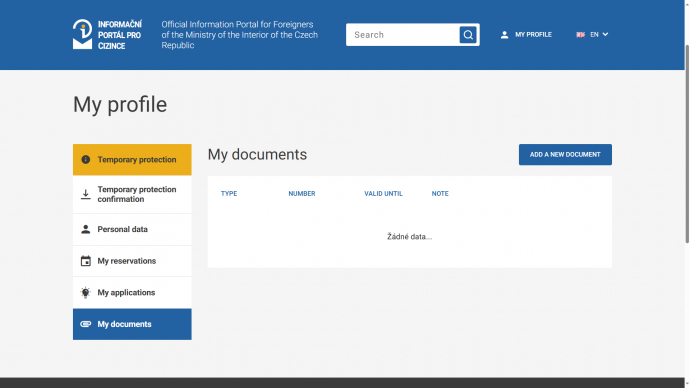Click the 'My documents' section heading
Screen dimensions: 690x388
click(x=257, y=154)
